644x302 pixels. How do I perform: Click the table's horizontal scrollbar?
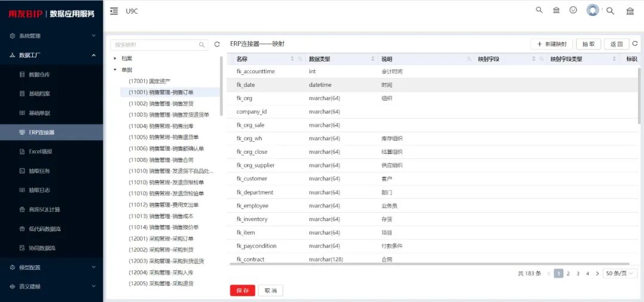pos(429,264)
